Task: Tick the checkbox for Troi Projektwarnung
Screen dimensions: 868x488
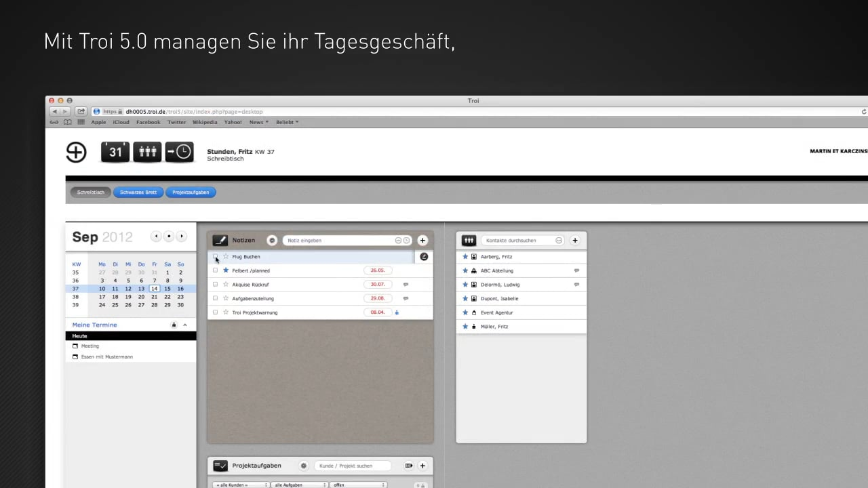Action: point(216,312)
